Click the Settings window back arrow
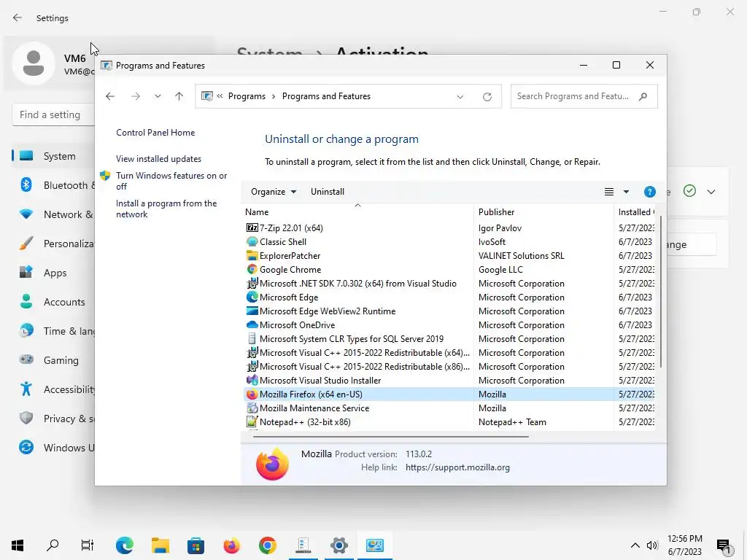Viewport: 747px width, 560px height. (18, 17)
